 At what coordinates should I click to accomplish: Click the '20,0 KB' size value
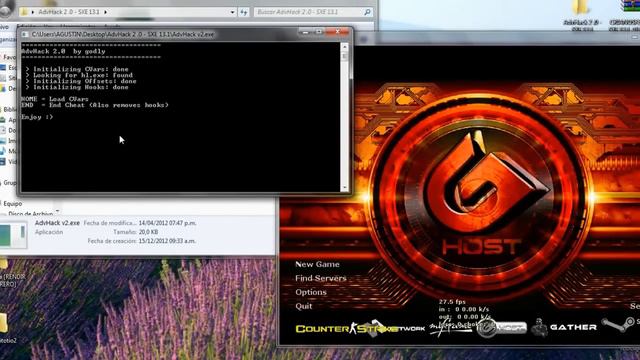149,232
